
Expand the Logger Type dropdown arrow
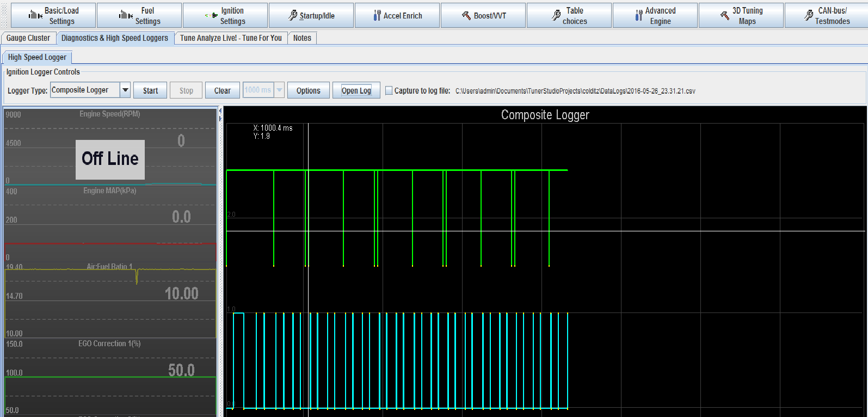coord(125,90)
